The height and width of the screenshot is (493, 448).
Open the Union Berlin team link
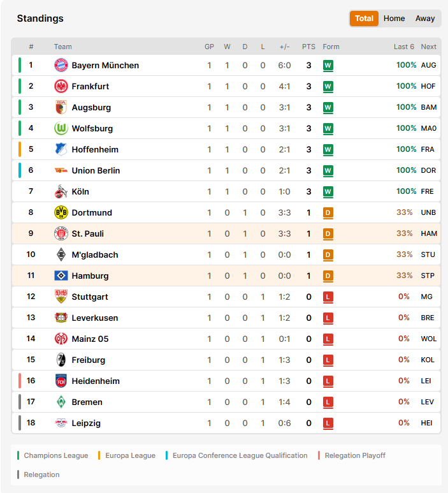[96, 170]
